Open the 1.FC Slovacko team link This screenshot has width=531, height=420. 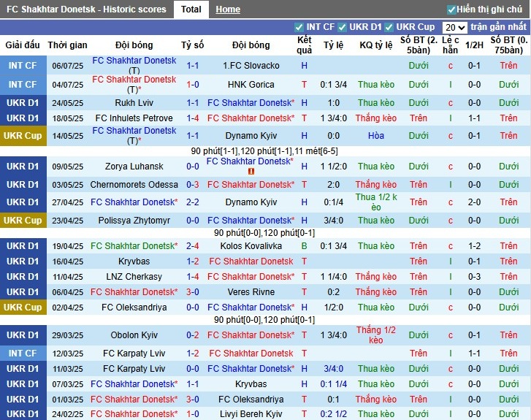pos(251,66)
